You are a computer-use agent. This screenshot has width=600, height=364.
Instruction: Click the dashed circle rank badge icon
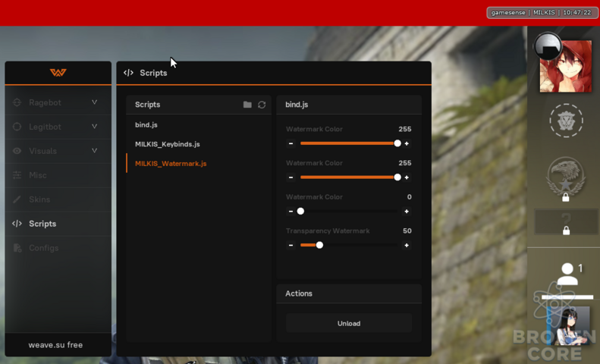[567, 121]
